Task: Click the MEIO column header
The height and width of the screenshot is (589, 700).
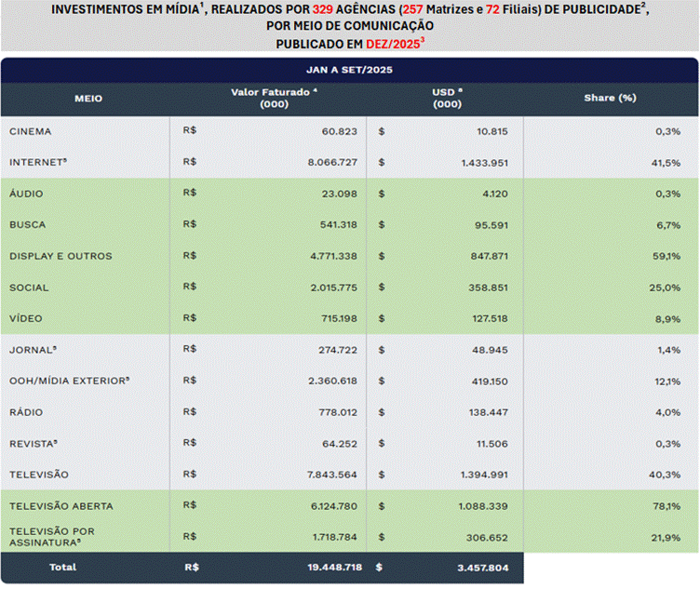Action: (88, 98)
